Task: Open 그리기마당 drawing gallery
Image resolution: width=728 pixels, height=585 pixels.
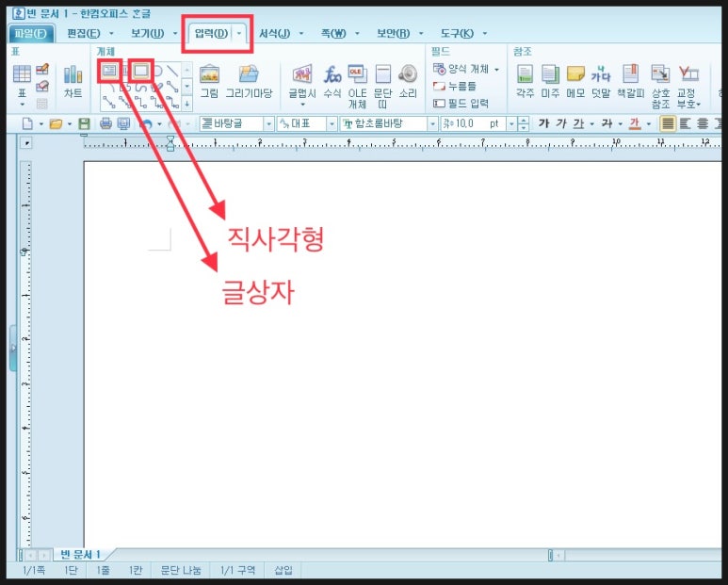Action: click(249, 81)
